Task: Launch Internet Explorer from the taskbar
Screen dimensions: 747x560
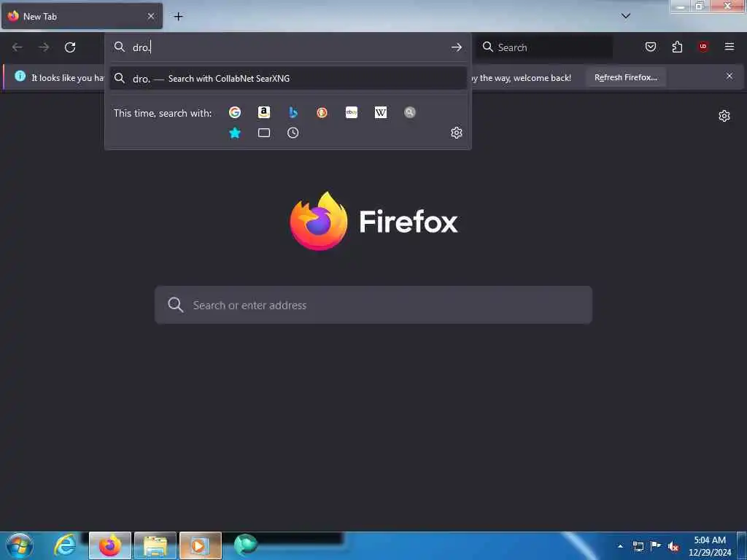Action: click(65, 545)
